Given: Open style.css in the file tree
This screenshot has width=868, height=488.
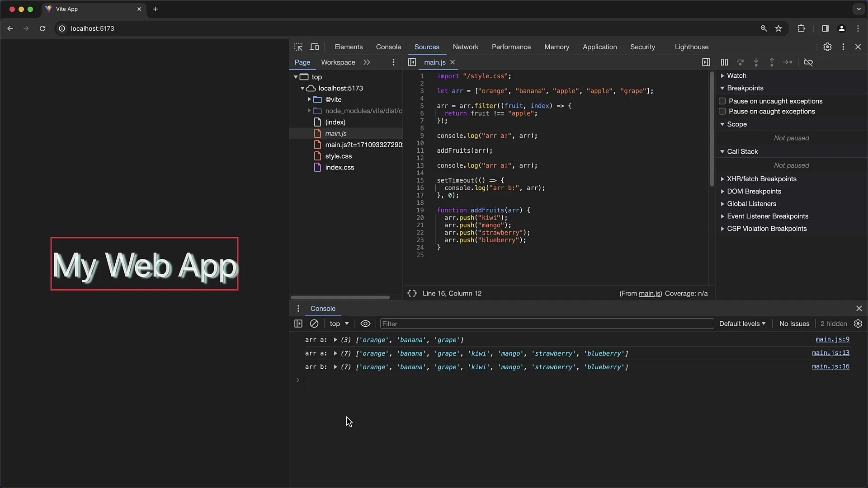Looking at the screenshot, I should pos(338,156).
